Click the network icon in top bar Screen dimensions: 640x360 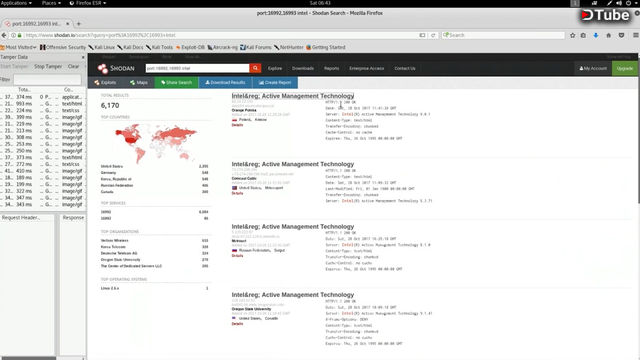595,3
